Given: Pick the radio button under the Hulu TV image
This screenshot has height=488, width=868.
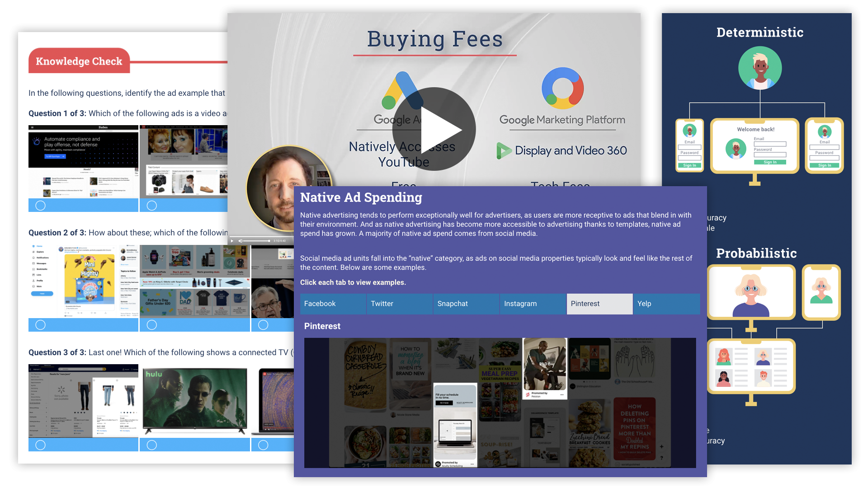Looking at the screenshot, I should tap(152, 445).
